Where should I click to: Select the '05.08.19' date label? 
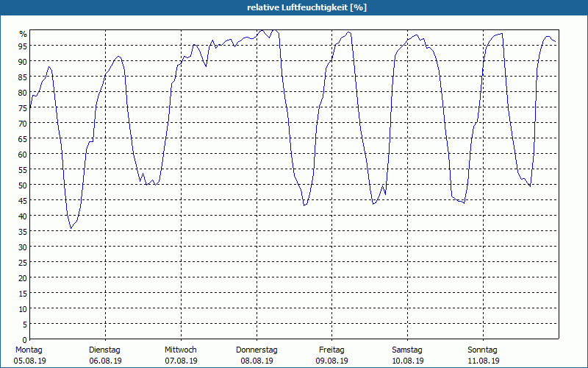[x=30, y=361]
